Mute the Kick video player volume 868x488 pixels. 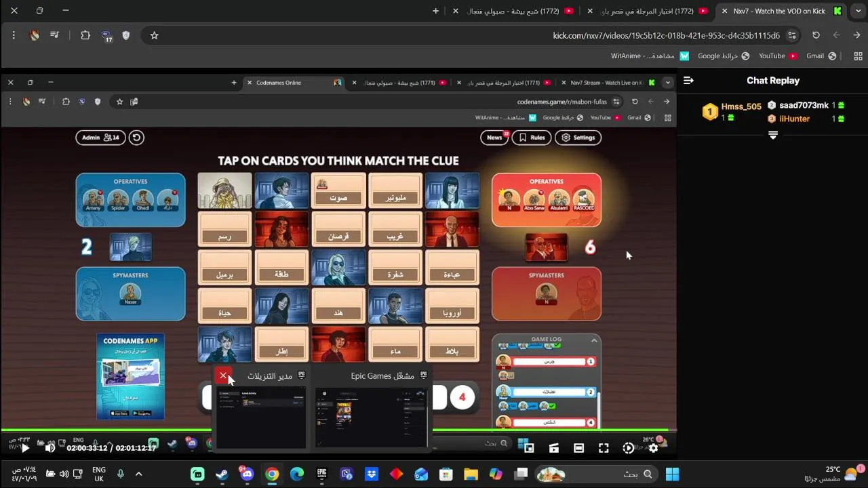point(50,448)
